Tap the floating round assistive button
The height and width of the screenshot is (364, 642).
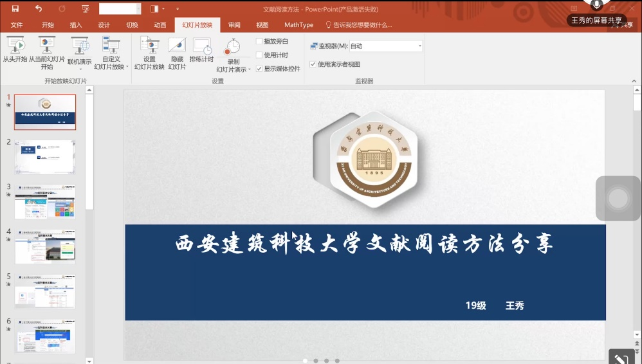618,198
